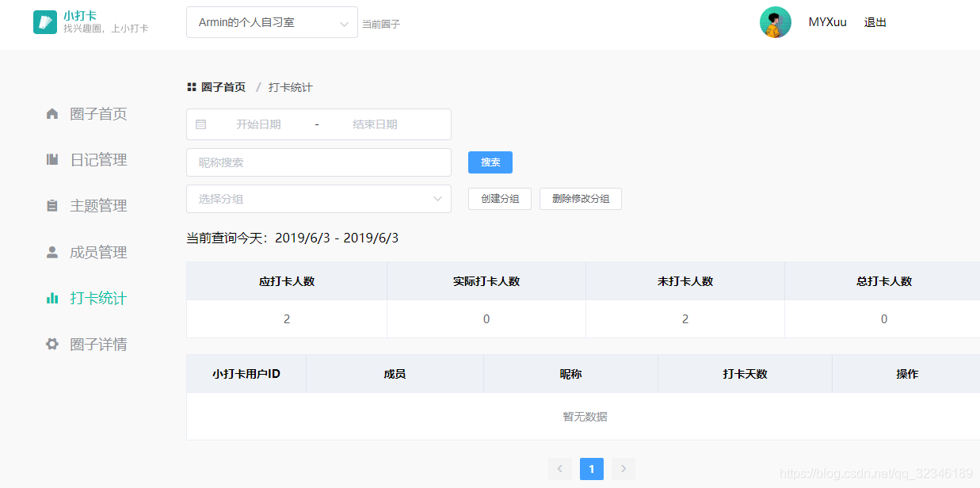The width and height of the screenshot is (980, 488).
Task: Go to next page with right arrow
Action: [x=623, y=469]
